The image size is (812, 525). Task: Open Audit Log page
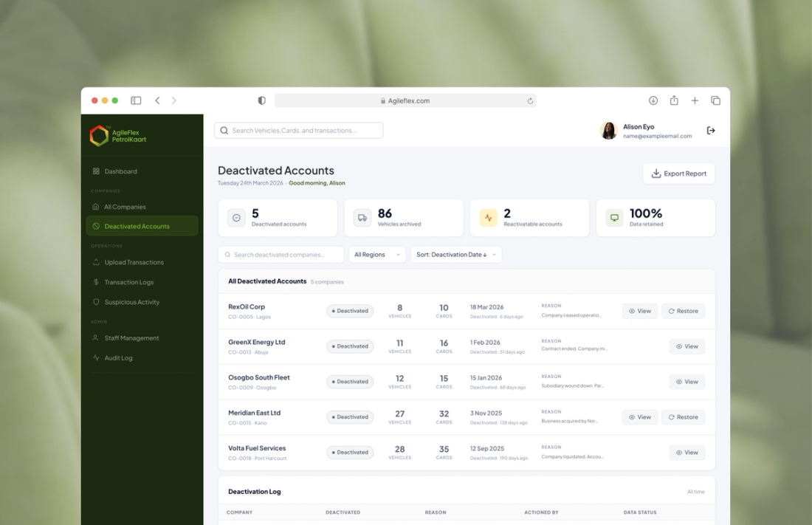(142, 357)
